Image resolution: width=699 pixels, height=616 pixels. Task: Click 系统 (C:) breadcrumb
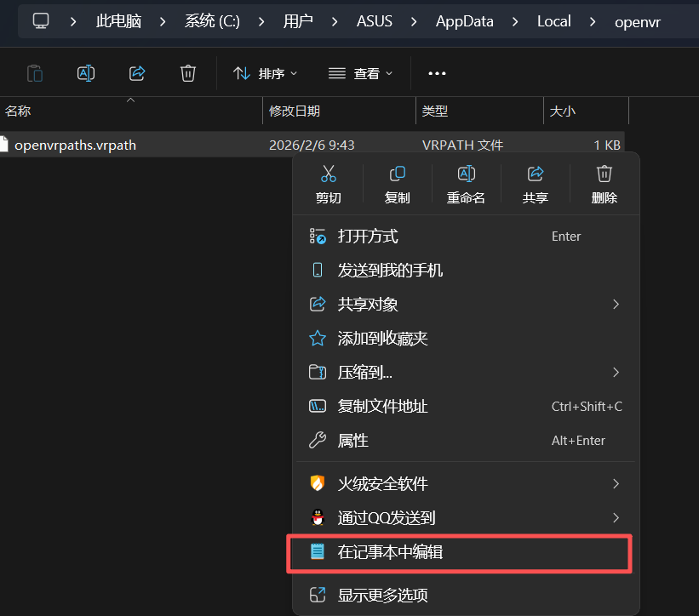tap(212, 21)
